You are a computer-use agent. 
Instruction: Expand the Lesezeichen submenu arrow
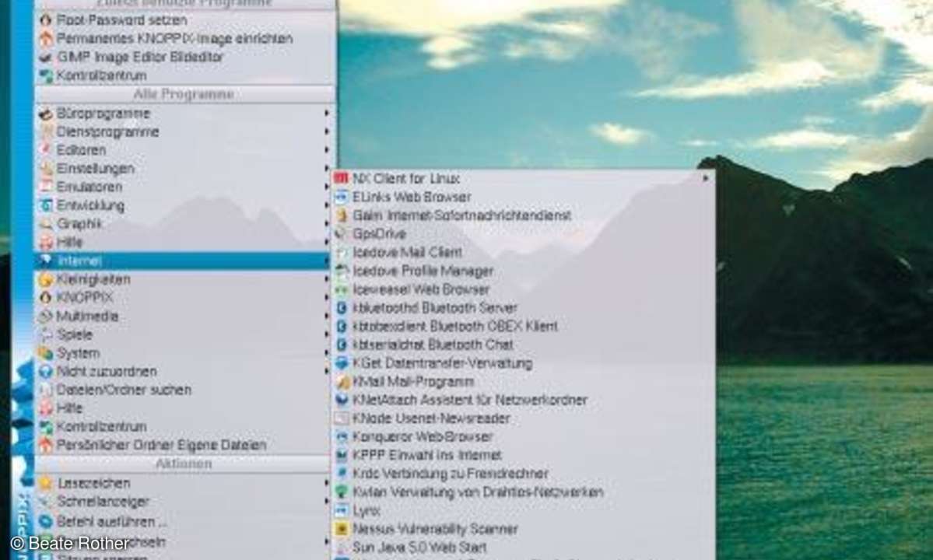click(326, 483)
